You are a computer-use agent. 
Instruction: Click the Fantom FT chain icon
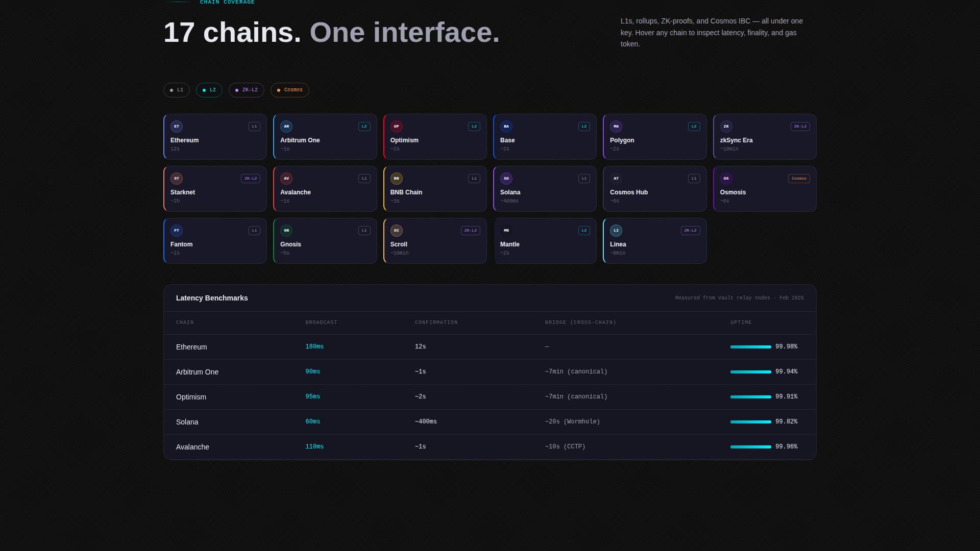(x=177, y=231)
